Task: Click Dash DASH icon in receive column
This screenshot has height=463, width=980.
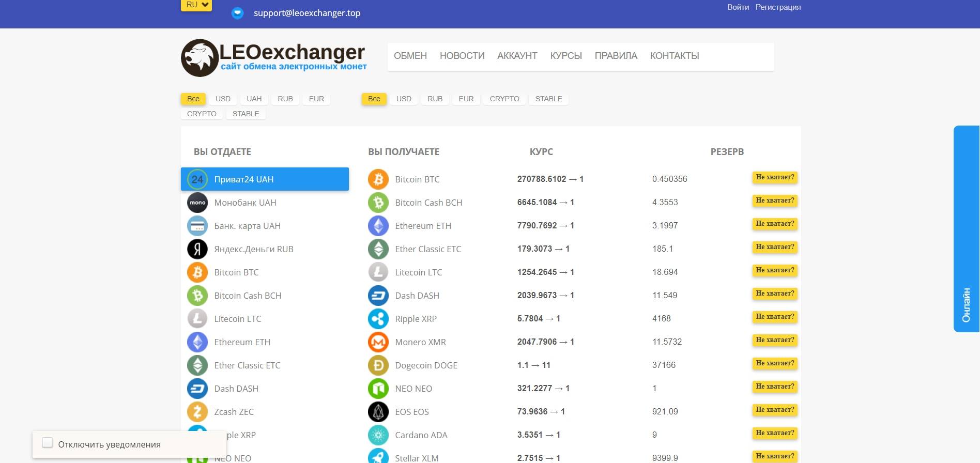Action: [x=378, y=296]
